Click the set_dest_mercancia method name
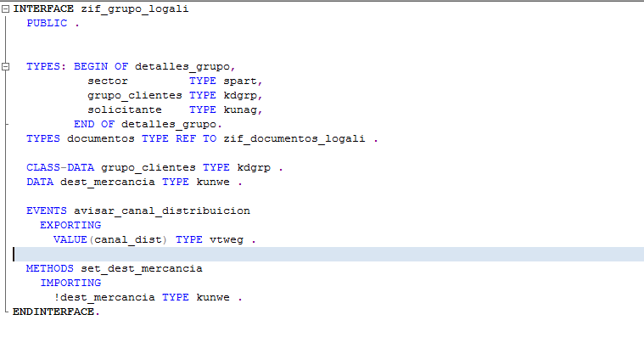This screenshot has width=644, height=337. pos(142,269)
